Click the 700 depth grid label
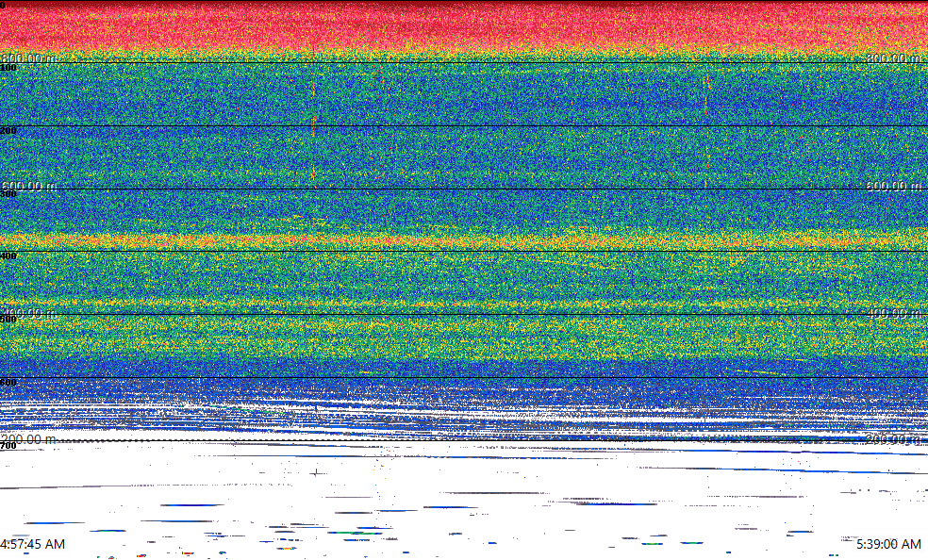 (x=8, y=445)
